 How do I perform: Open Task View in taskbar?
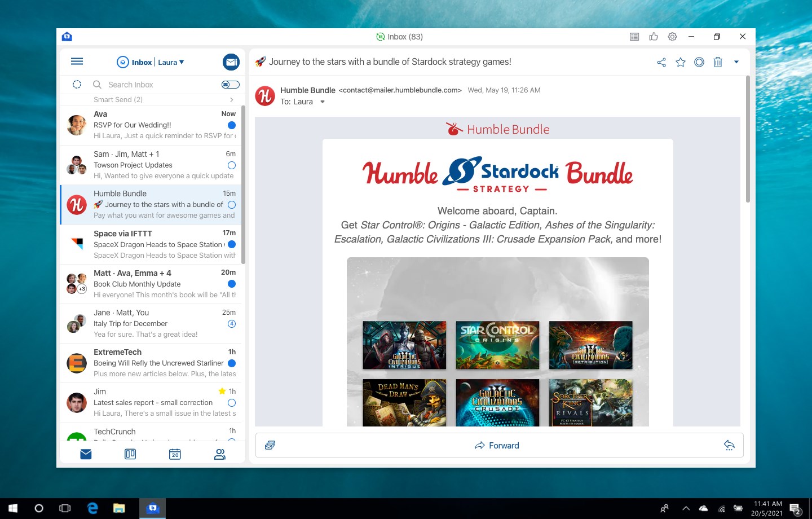point(65,508)
